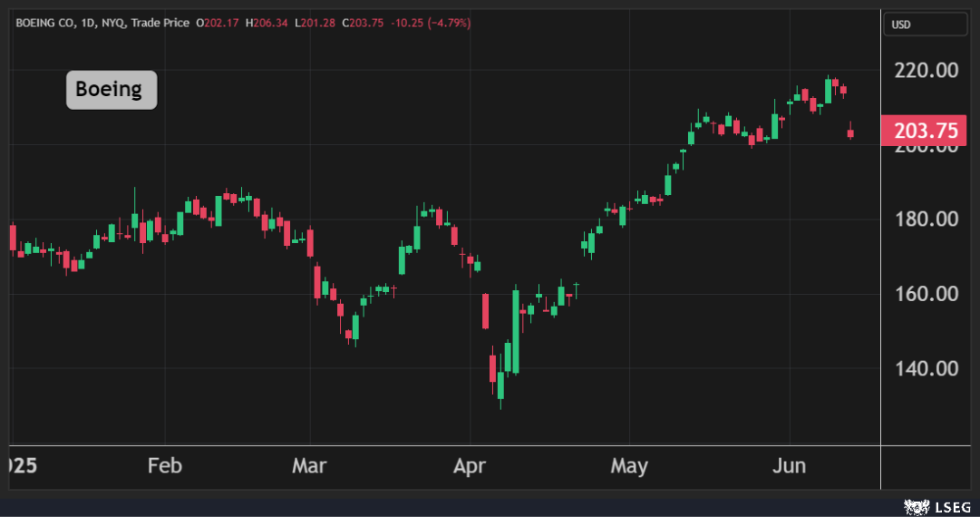980x517 pixels.
Task: Click the open value O202.17
Action: click(216, 23)
